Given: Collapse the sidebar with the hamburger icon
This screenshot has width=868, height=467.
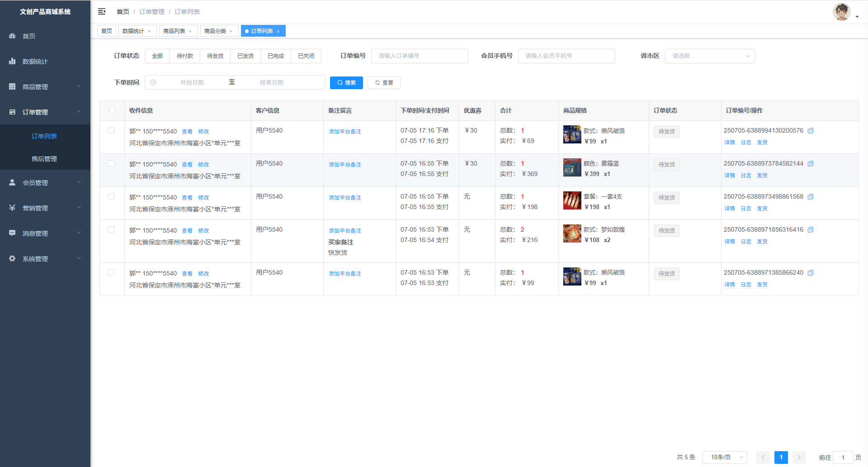Looking at the screenshot, I should tap(102, 11).
